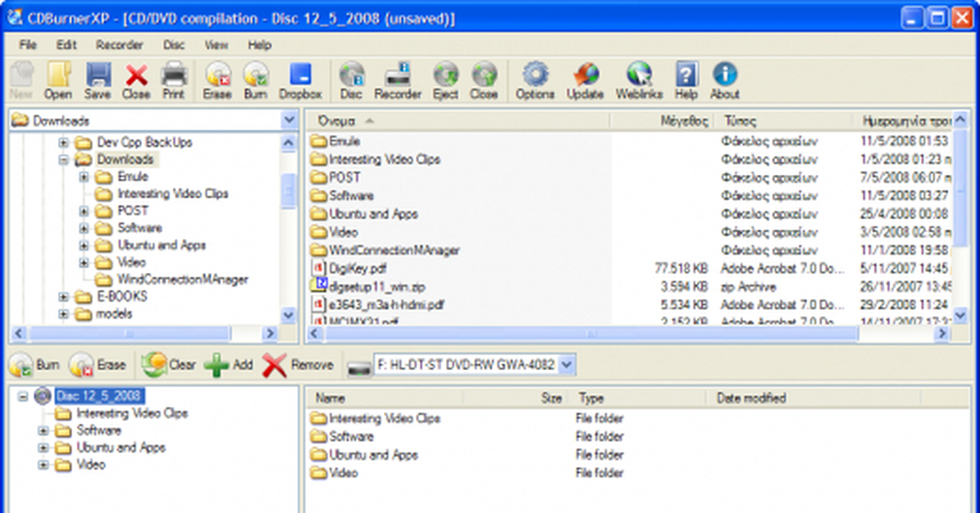Viewport: 980px width, 513px height.
Task: Click the Clear compilation icon
Action: [x=168, y=365]
